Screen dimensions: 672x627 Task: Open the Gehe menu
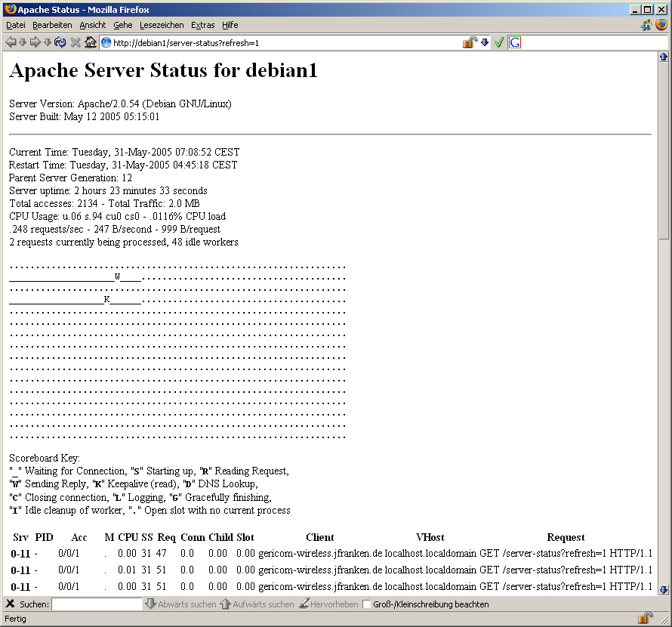[x=123, y=25]
